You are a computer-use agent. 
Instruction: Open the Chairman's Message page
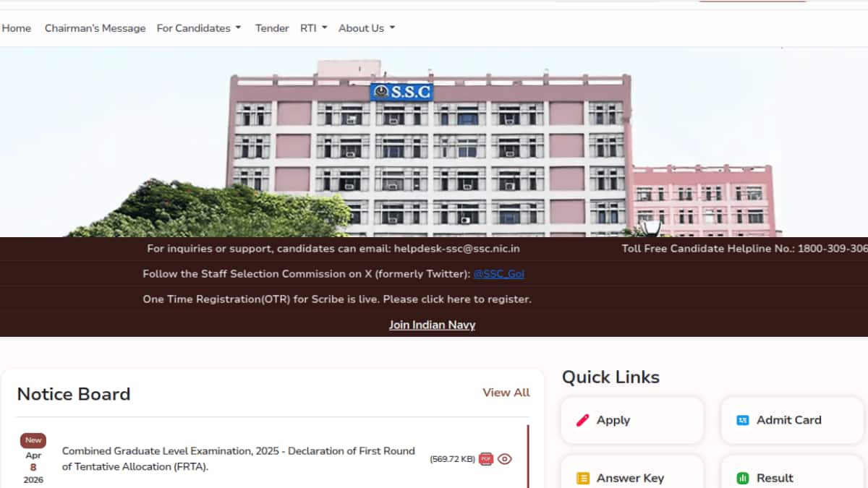95,28
